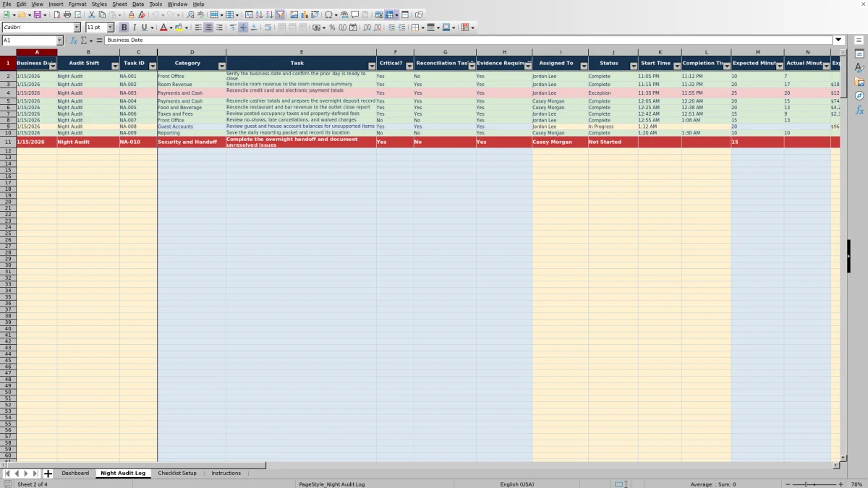868x488 pixels.
Task: Click the Background Color highlight swatch
Action: (x=178, y=27)
